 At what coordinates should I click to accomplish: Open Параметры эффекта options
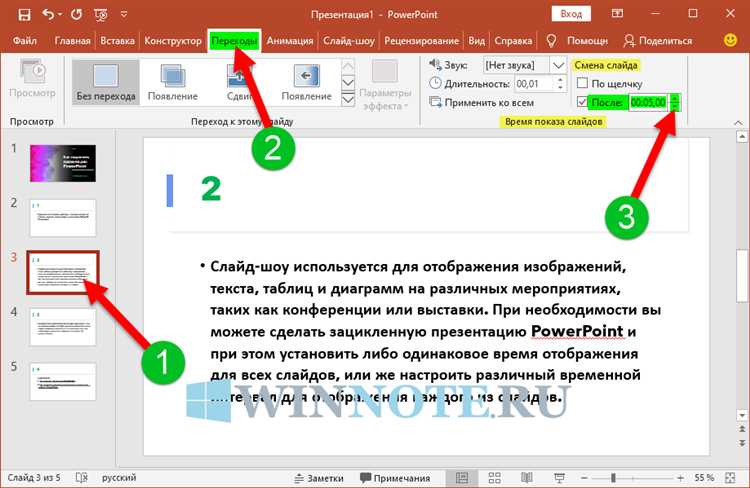click(385, 85)
